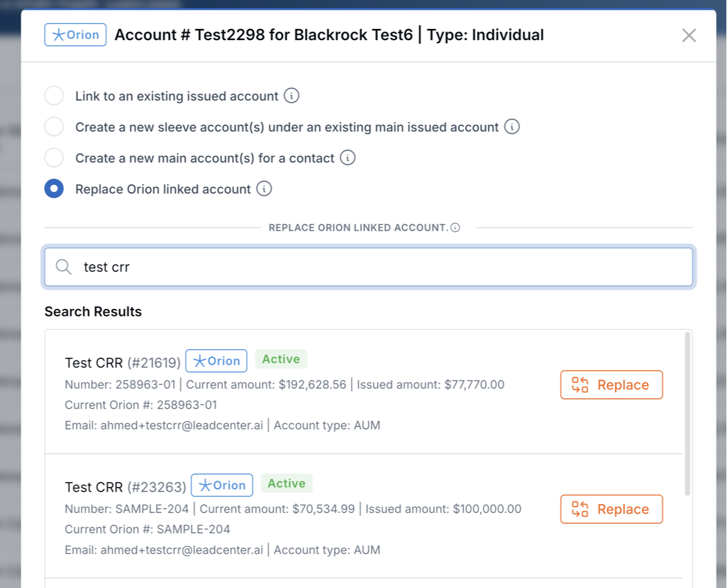Choose create new sleeve account option
Screen dimensions: 727x588
coord(54,126)
